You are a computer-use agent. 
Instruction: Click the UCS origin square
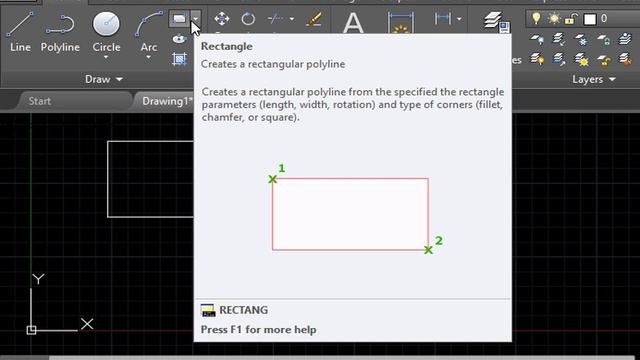[x=31, y=330]
